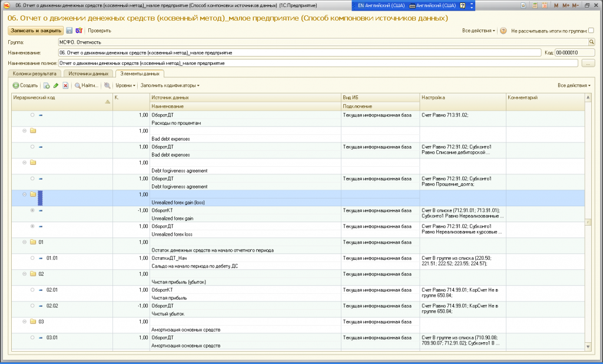This screenshot has height=364, width=603.
Task: Open the top form's Все действия menu
Action: (478, 31)
